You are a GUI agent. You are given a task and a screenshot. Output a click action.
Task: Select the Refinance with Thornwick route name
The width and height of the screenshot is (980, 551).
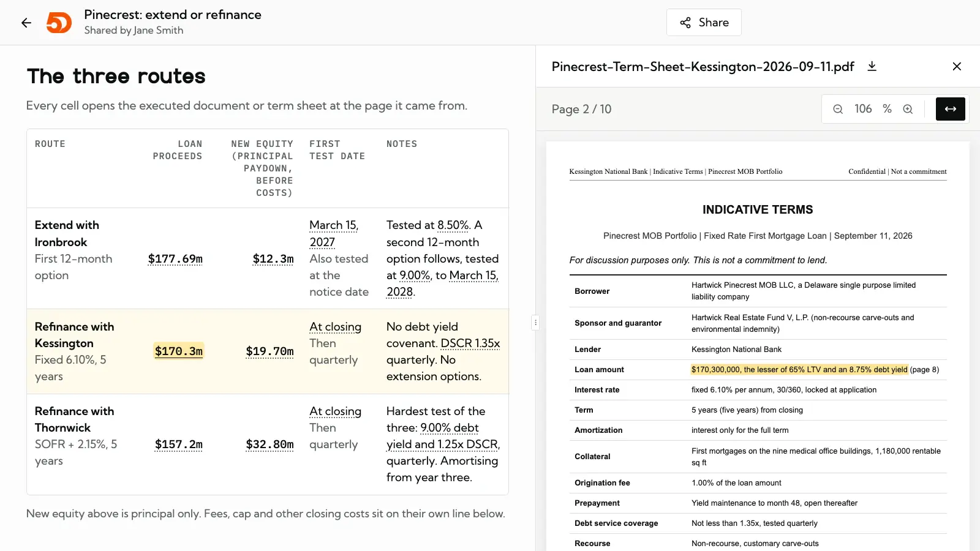pos(74,419)
